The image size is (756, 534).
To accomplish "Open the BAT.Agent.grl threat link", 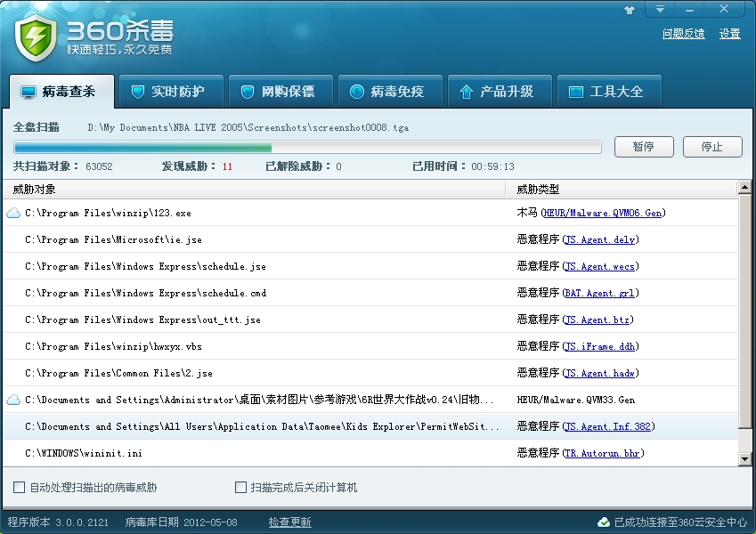I will click(600, 293).
